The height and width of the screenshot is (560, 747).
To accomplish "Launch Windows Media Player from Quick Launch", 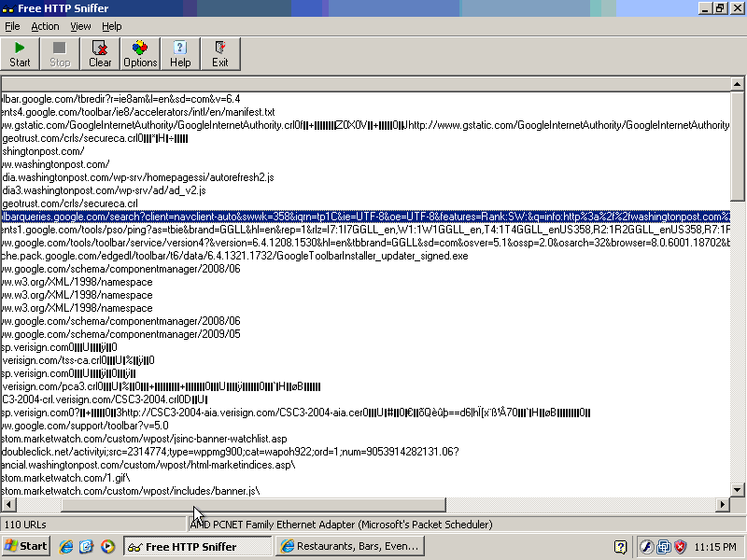I will [x=107, y=547].
